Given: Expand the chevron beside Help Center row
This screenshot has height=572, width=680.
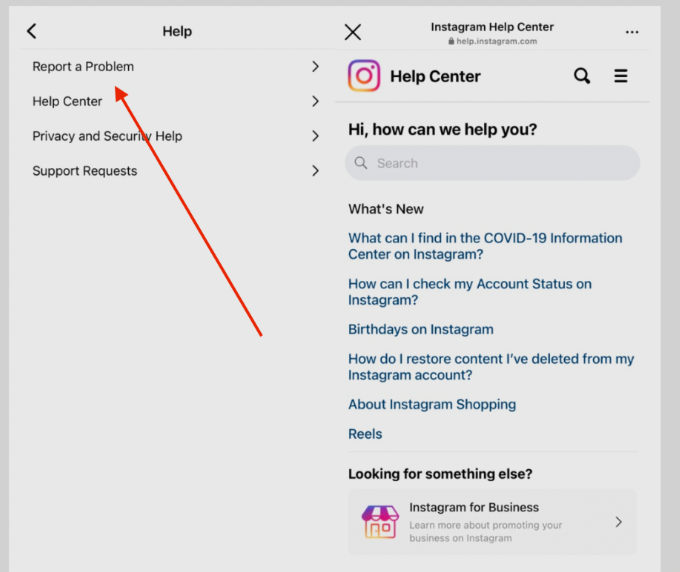Looking at the screenshot, I should point(315,101).
